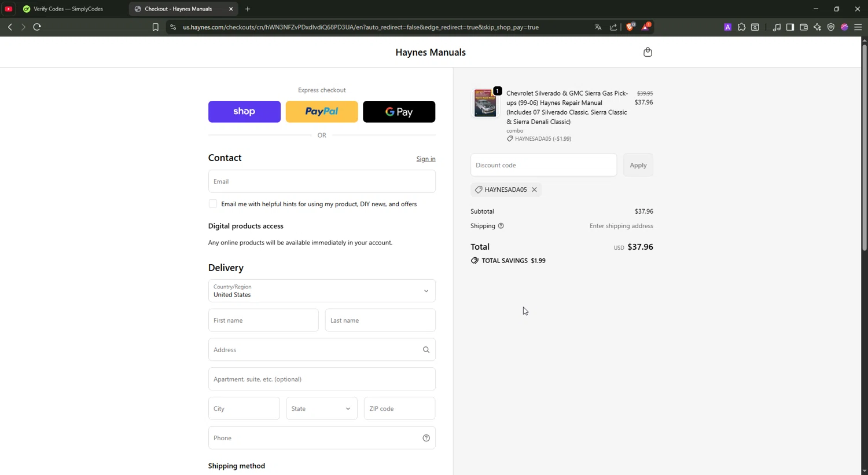Click the purple A extension icon
Viewport: 868px width, 475px height.
(x=727, y=27)
